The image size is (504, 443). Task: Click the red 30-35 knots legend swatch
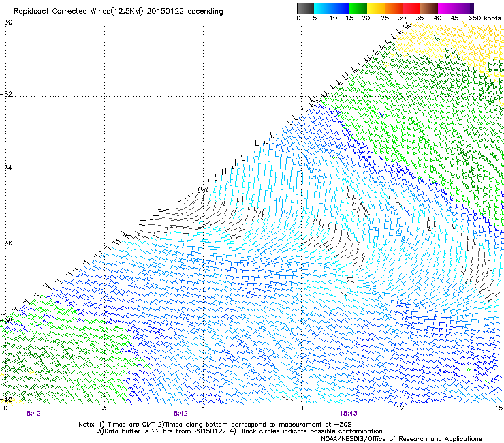(x=411, y=8)
